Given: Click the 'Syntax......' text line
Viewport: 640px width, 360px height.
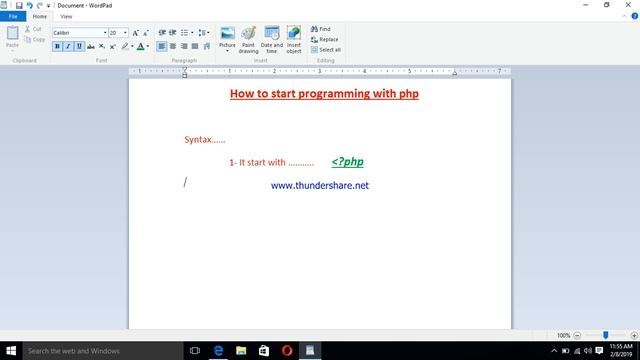Looking at the screenshot, I should click(x=204, y=140).
